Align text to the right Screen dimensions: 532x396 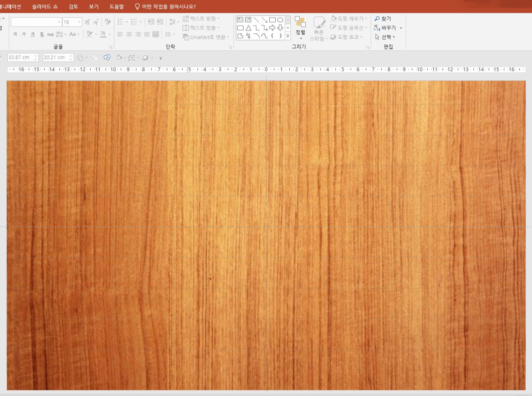click(x=138, y=34)
